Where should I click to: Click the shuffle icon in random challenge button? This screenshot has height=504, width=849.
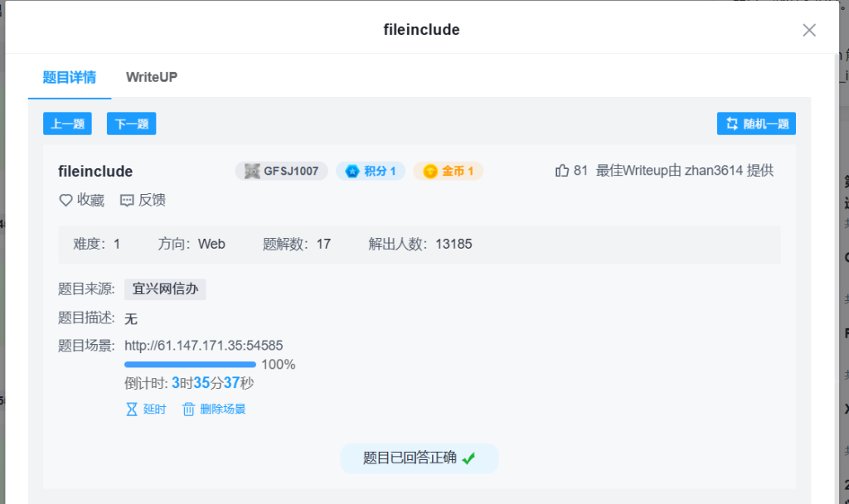732,124
